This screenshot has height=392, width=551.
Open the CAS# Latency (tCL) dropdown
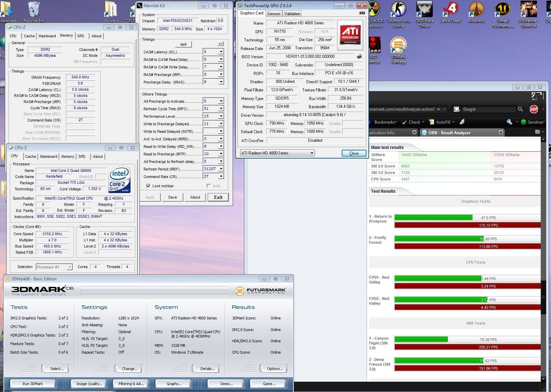click(x=221, y=52)
